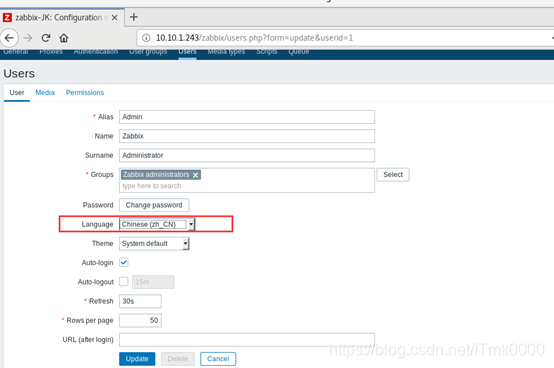Switch to the Permissions tab

pos(85,93)
